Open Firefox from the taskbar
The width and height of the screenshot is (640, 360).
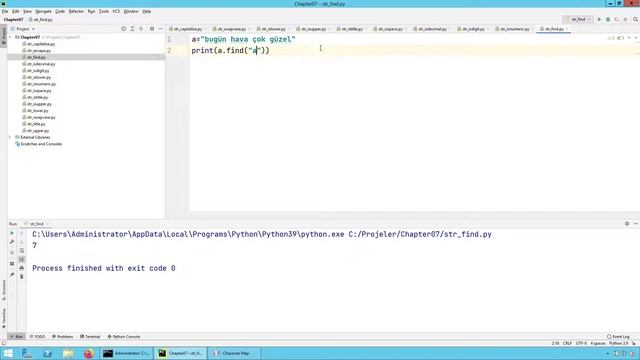(x=89, y=353)
